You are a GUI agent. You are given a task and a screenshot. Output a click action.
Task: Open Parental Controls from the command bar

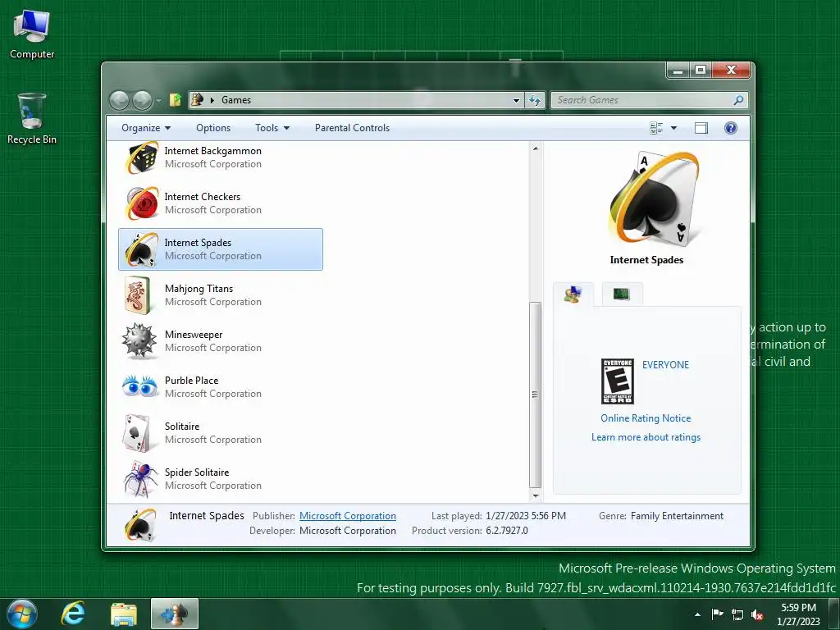tap(352, 128)
